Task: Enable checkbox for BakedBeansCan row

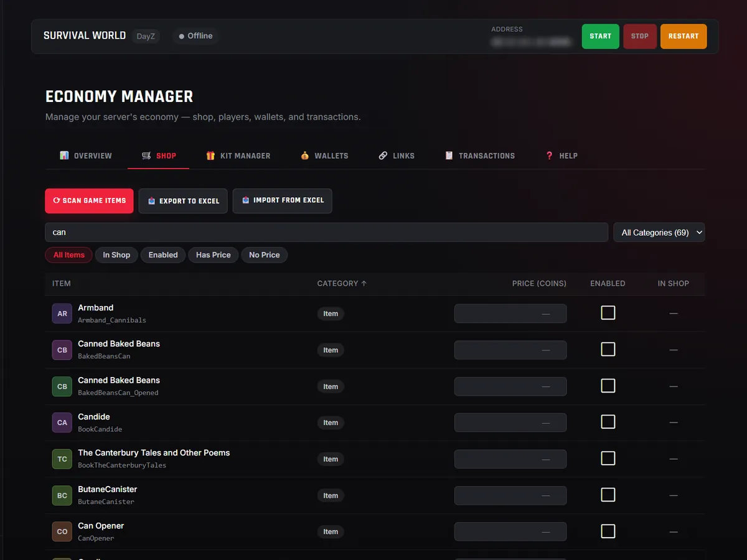Action: point(608,349)
